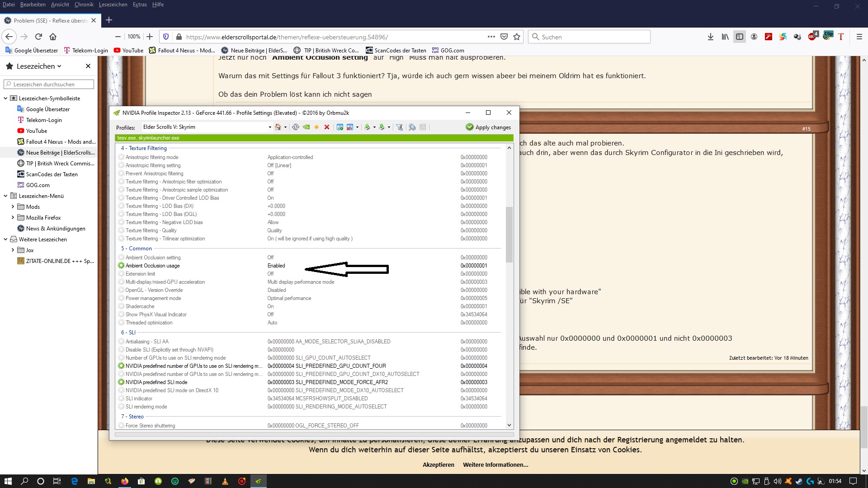Click Akzeptieren in cookie banner
Viewport: 868px width, 488px height.
click(x=438, y=465)
